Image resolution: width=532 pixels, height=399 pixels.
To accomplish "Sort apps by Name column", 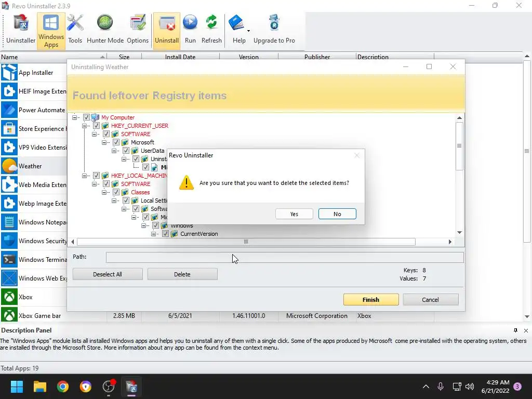I will point(54,57).
